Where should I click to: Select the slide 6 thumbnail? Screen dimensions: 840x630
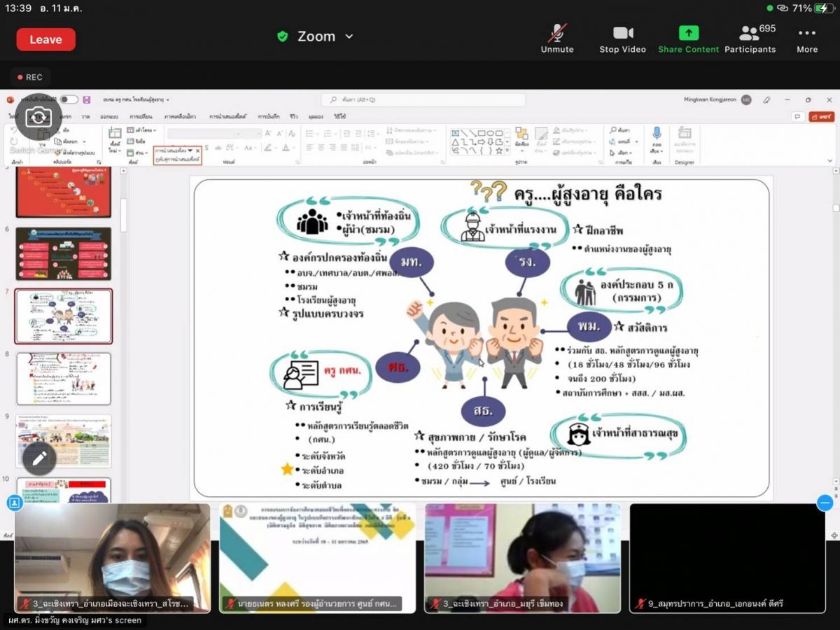(63, 253)
